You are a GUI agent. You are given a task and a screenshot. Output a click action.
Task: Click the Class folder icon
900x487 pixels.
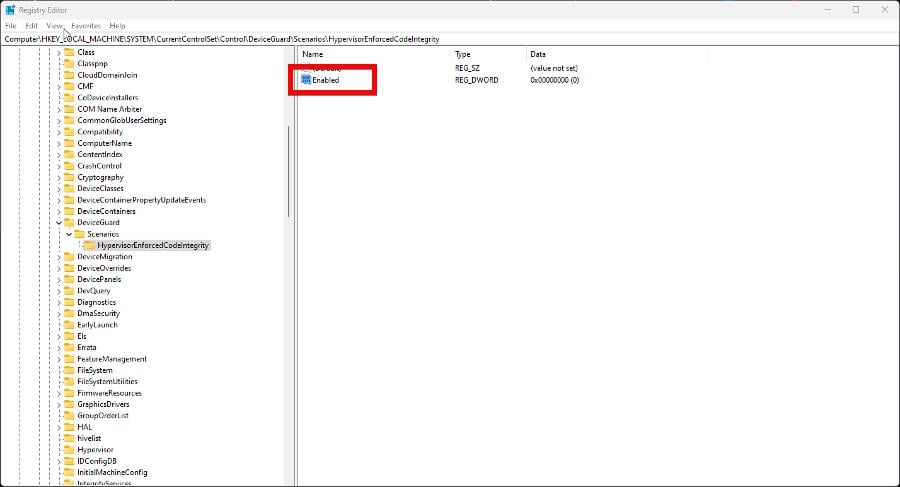pyautogui.click(x=69, y=52)
